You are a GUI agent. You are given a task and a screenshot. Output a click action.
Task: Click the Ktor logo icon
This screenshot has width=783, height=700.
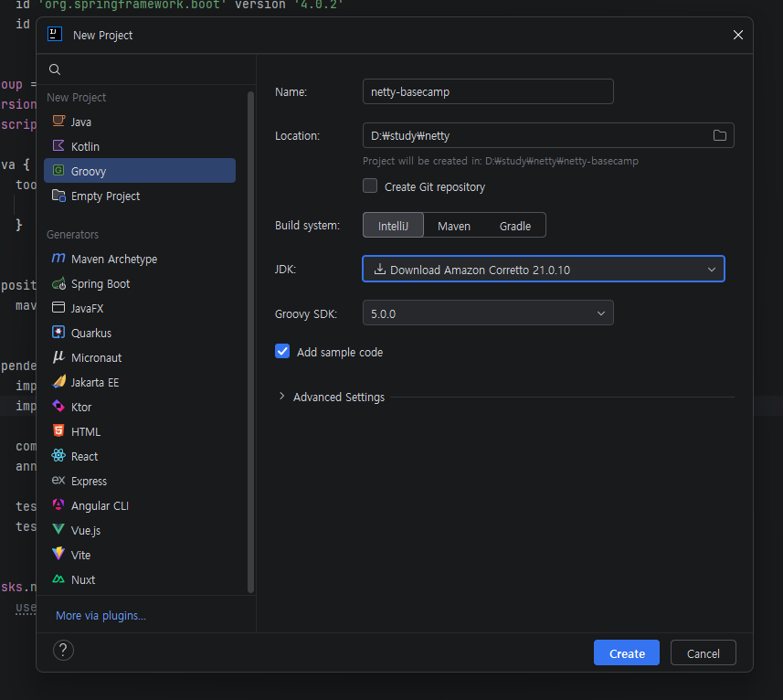tap(58, 407)
